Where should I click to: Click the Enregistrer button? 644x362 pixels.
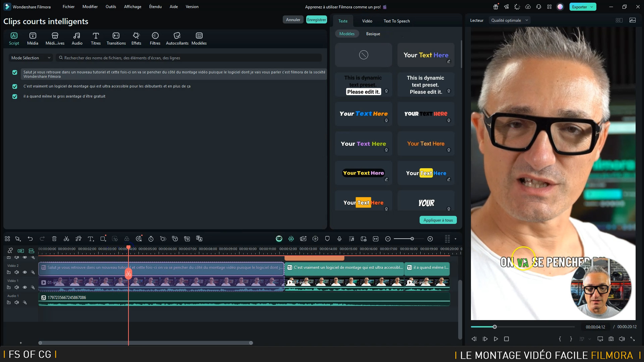pos(316,20)
